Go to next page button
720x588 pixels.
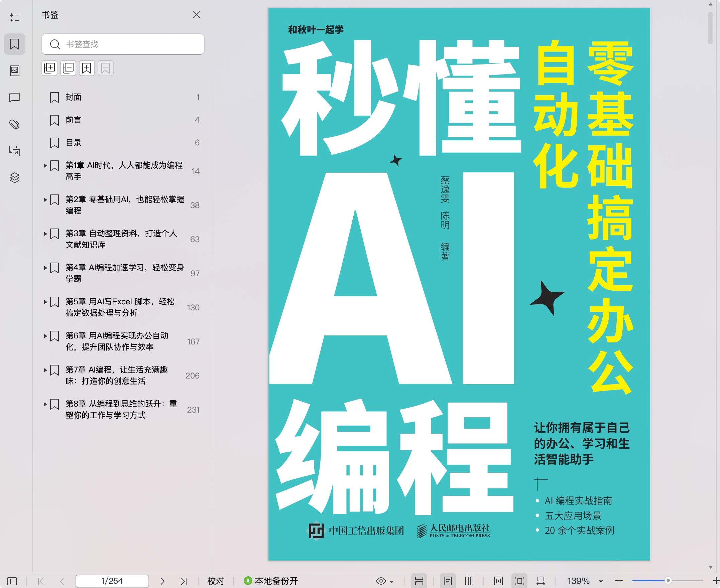pyautogui.click(x=162, y=581)
